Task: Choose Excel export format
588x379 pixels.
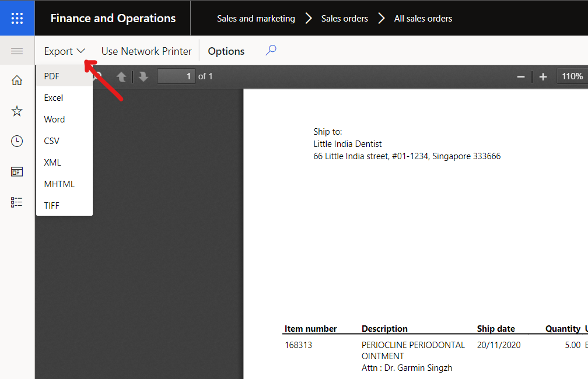Action: pos(65,98)
